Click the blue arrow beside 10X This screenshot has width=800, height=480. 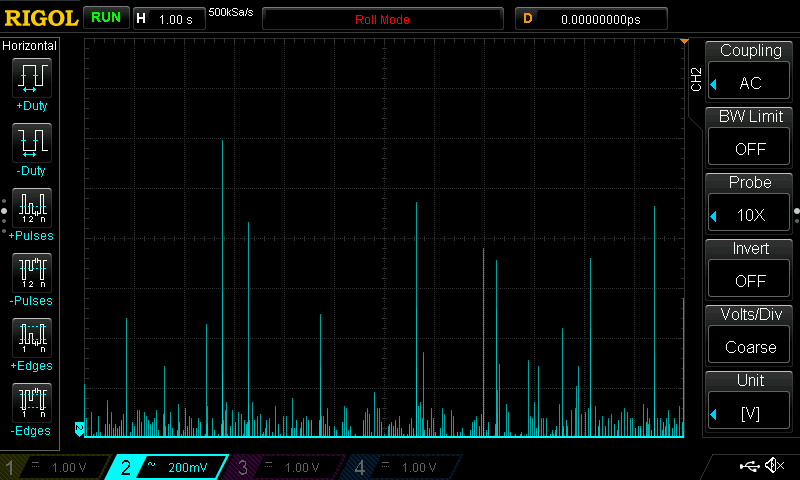pos(714,216)
